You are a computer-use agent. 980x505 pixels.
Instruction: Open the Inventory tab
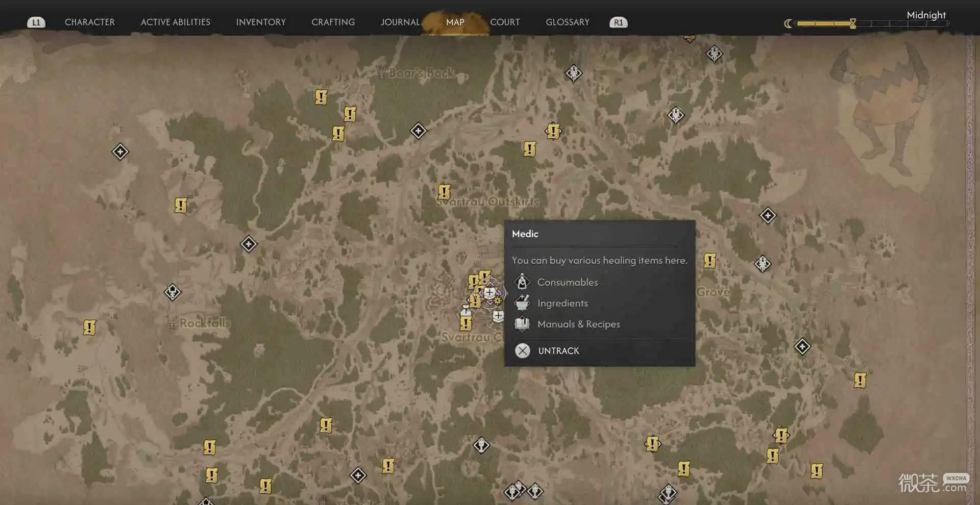coord(261,22)
